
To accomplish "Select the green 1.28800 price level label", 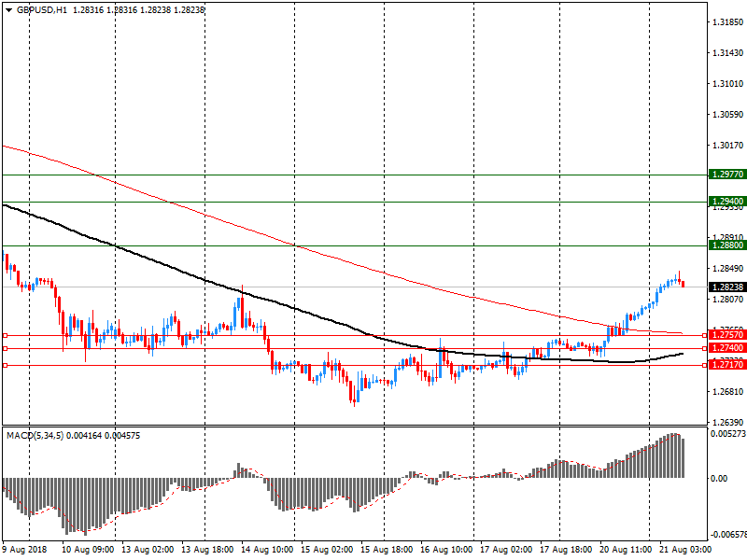I will click(x=727, y=245).
